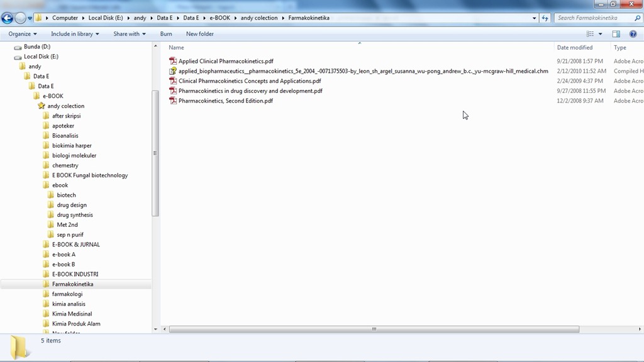Image resolution: width=644 pixels, height=362 pixels.
Task: Open the Organize menu
Action: point(23,34)
